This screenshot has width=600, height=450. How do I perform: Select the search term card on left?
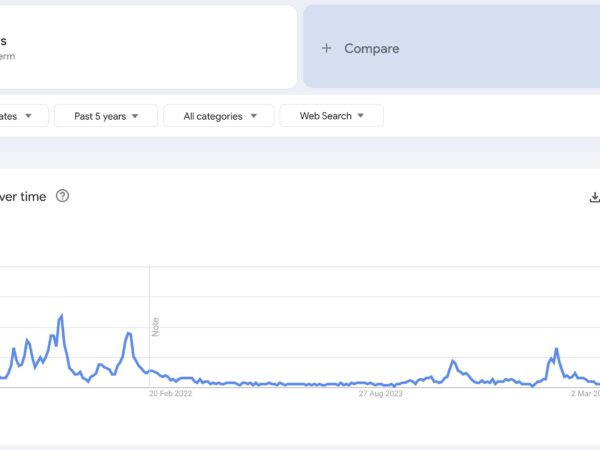(x=148, y=47)
